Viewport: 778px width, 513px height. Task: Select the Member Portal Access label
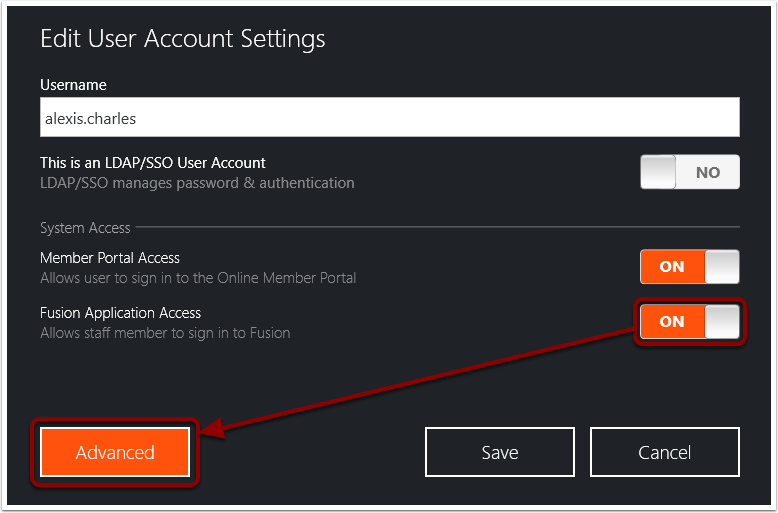110,258
